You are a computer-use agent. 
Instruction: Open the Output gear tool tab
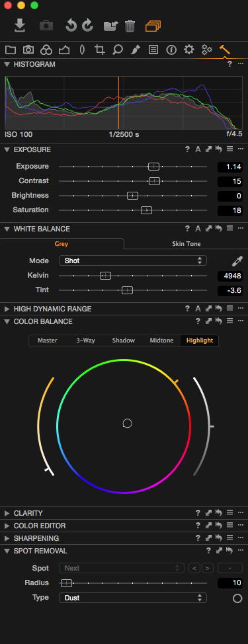189,50
